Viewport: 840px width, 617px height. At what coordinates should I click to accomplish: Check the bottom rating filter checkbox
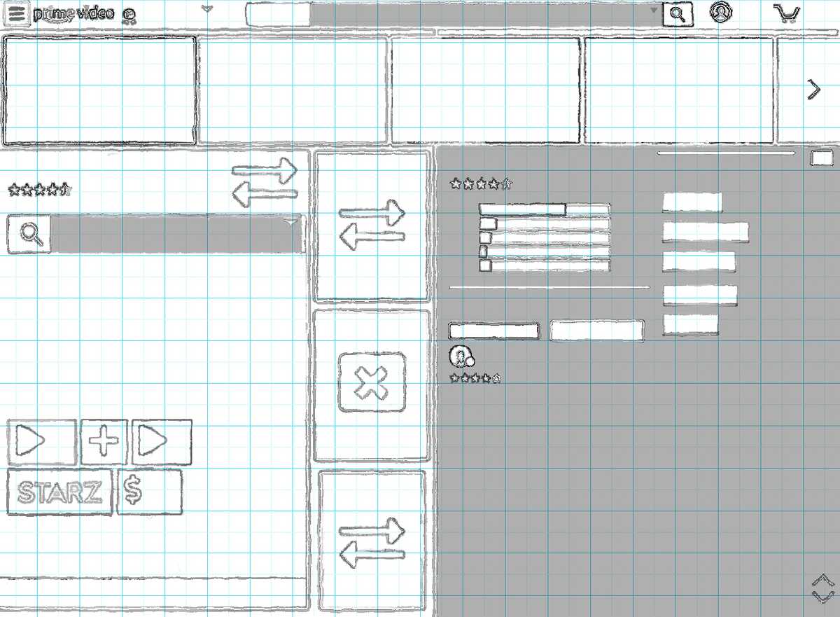(x=484, y=266)
